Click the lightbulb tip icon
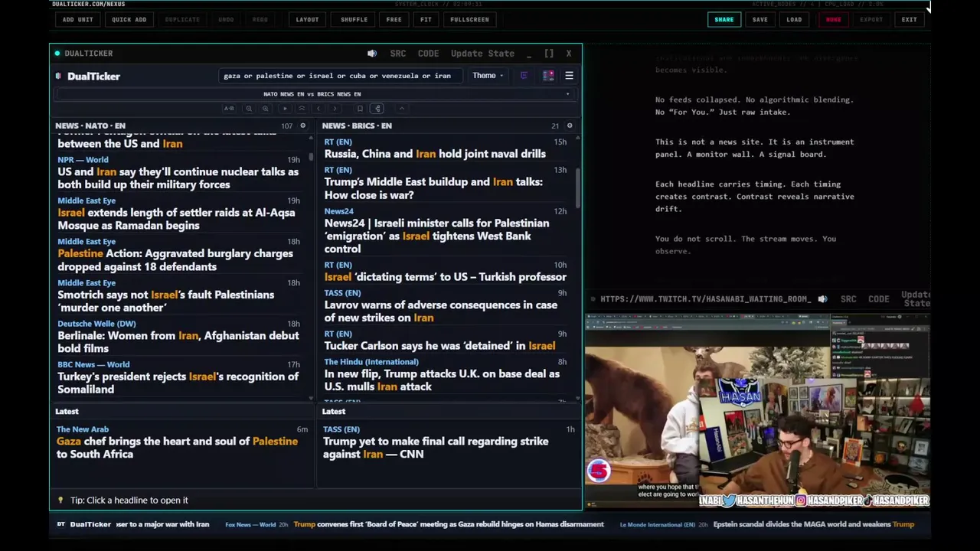 click(60, 500)
